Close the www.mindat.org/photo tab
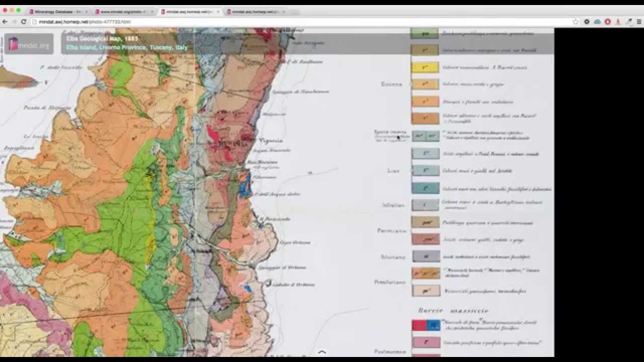This screenshot has width=644, height=362. tap(152, 12)
